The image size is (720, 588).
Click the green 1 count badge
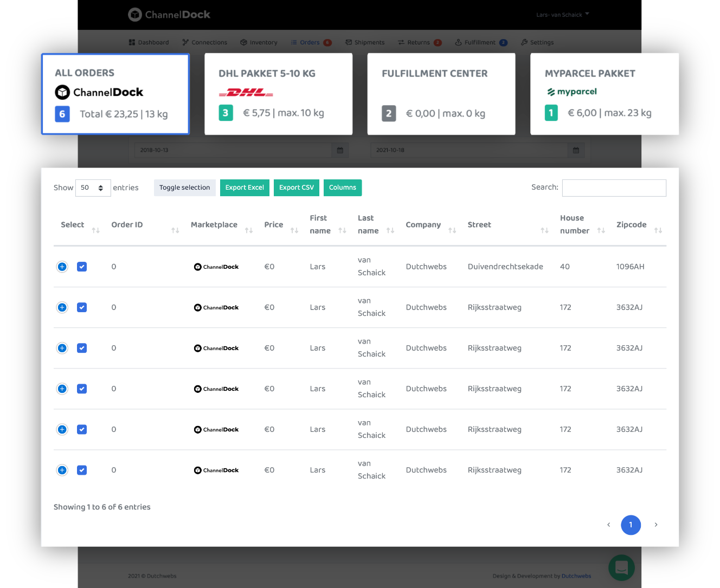point(551,113)
